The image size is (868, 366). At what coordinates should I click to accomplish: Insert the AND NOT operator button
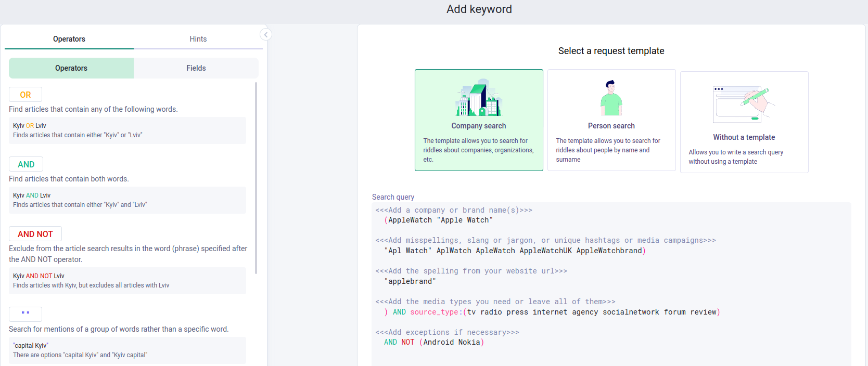35,234
